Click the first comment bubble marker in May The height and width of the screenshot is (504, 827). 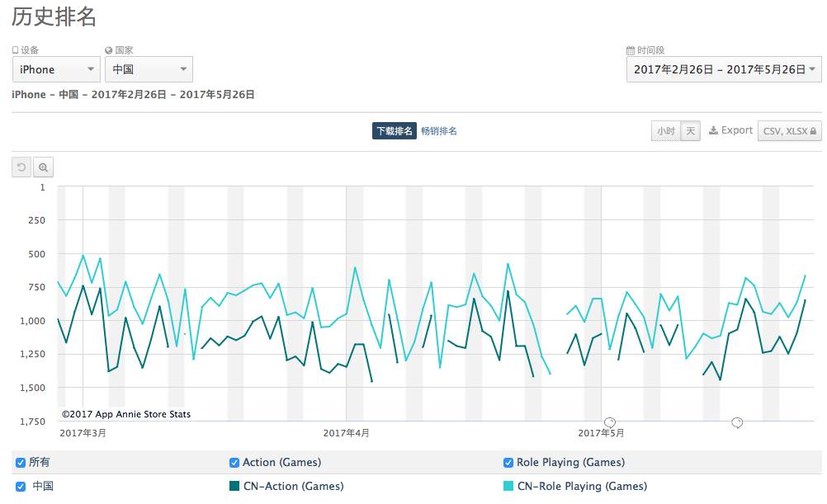(610, 422)
